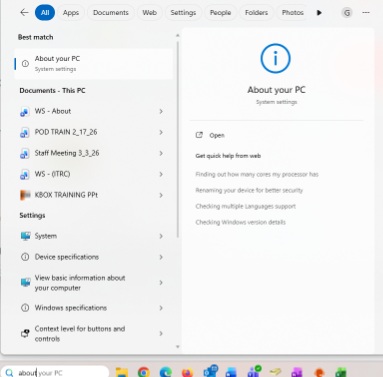
Task: Open About your PC best match
Action: click(94, 63)
